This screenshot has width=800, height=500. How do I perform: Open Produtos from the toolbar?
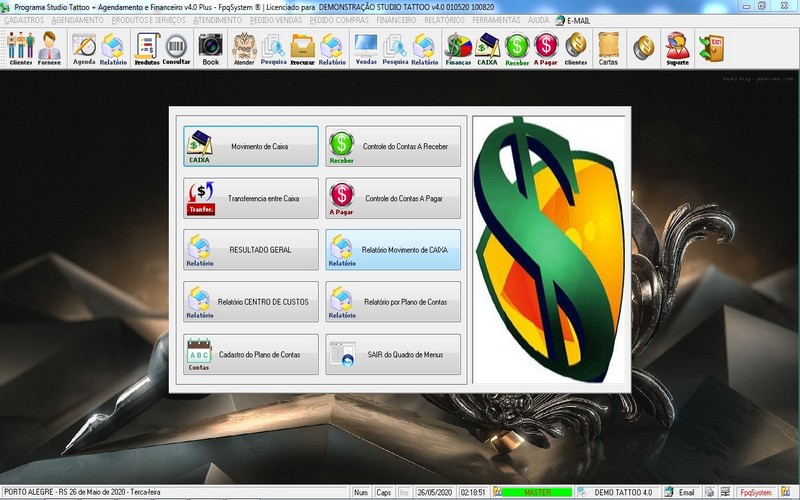pyautogui.click(x=147, y=47)
